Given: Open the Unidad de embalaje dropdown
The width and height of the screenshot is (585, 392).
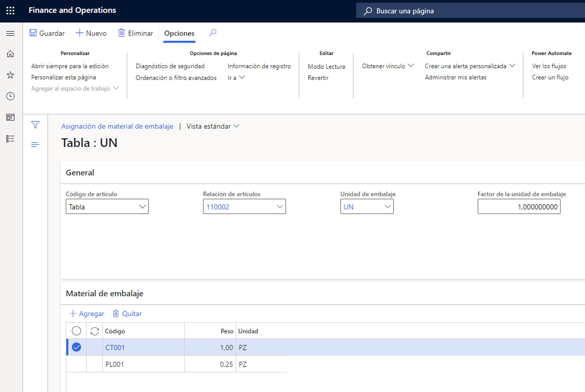Looking at the screenshot, I should point(387,207).
